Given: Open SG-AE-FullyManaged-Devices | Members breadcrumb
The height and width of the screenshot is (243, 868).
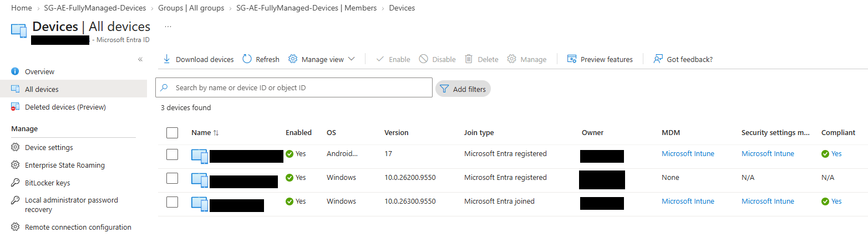Looking at the screenshot, I should (306, 8).
